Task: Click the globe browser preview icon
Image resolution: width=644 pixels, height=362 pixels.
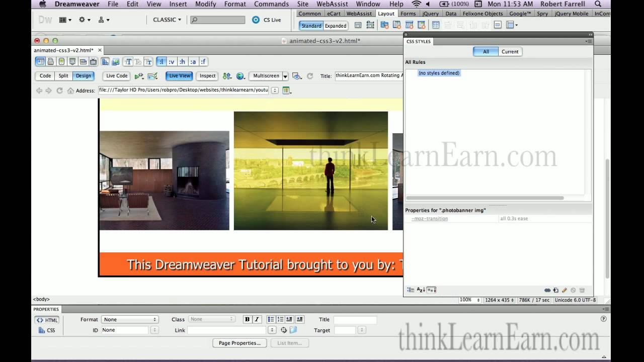Action: (240, 76)
